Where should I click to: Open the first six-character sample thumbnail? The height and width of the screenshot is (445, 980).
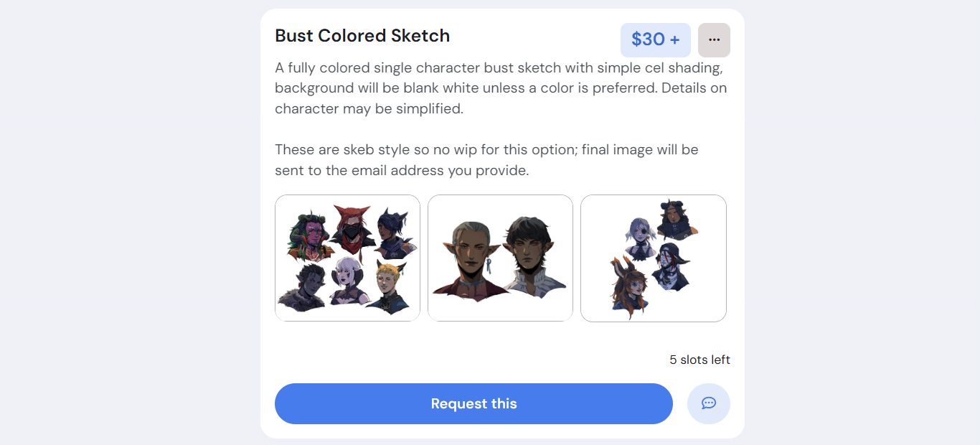347,258
